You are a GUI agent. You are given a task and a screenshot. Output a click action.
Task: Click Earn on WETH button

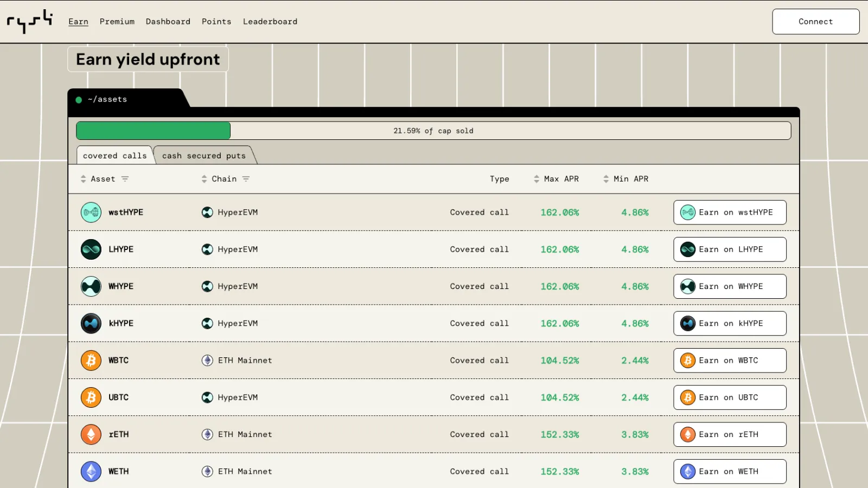coord(730,472)
